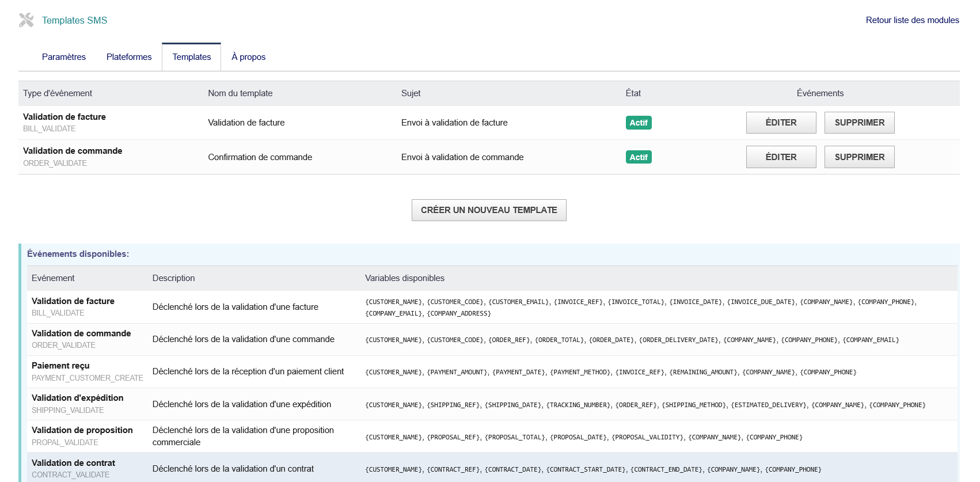
Task: Select the Templates tab
Action: click(192, 57)
